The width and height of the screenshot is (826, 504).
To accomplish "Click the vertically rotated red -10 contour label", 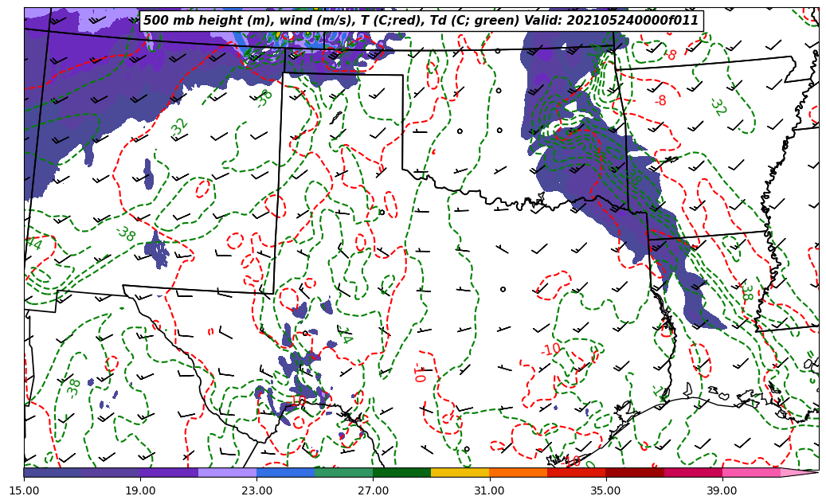I will pyautogui.click(x=419, y=372).
